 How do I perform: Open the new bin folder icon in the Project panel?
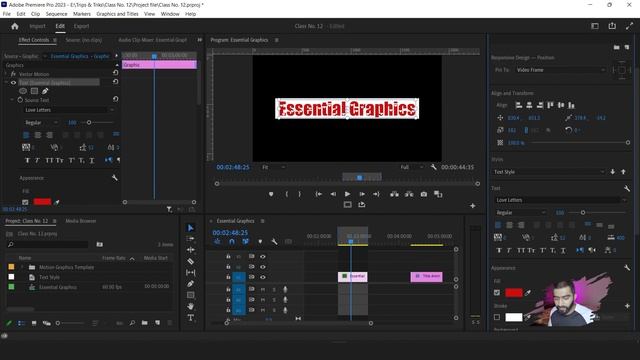(144, 323)
